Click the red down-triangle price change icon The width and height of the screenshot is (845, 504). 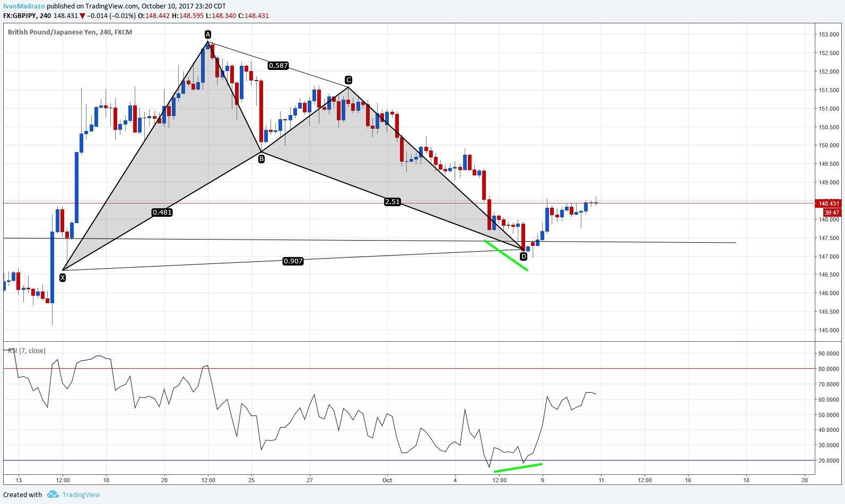[x=83, y=16]
